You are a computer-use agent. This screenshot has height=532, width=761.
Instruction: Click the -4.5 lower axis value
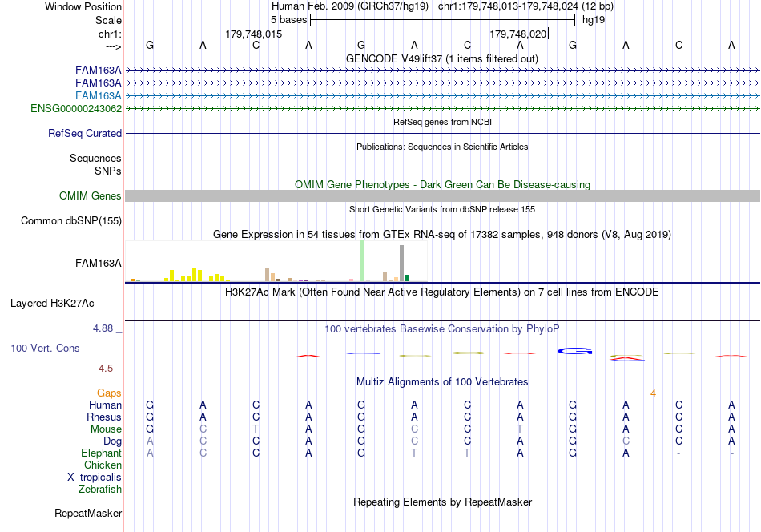tap(104, 369)
